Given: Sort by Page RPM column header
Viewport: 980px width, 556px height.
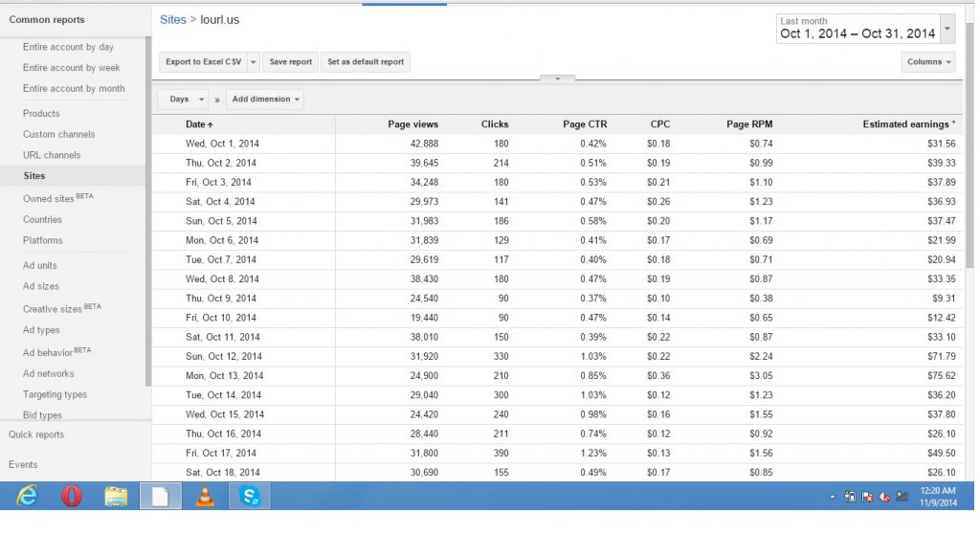Looking at the screenshot, I should click(749, 124).
